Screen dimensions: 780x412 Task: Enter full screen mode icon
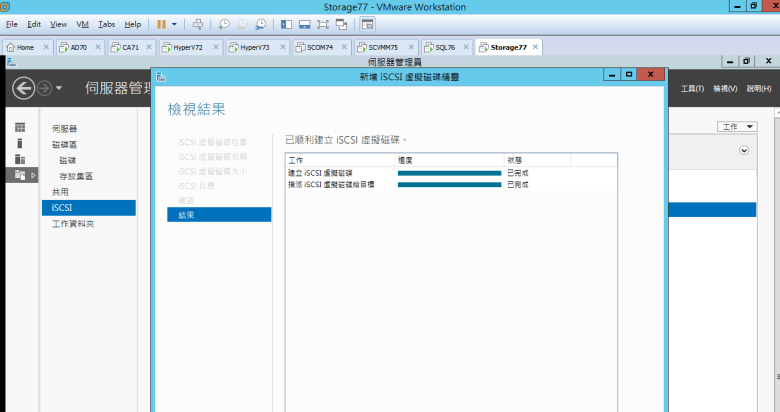tap(323, 23)
